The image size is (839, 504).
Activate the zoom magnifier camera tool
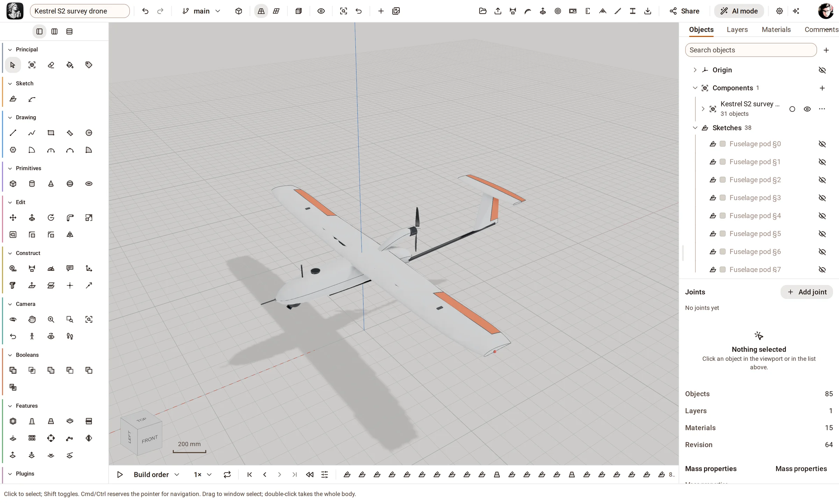pyautogui.click(x=51, y=319)
